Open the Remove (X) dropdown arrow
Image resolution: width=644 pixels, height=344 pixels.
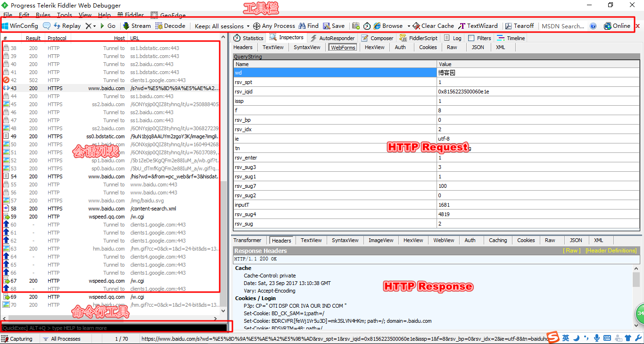pos(94,26)
